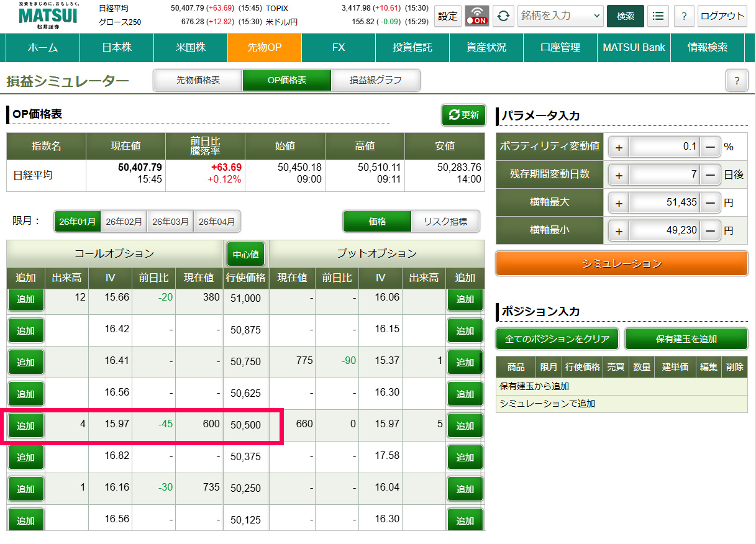This screenshot has height=544, width=756.
Task: Open the 資産状況 navigation menu
Action: tap(486, 48)
